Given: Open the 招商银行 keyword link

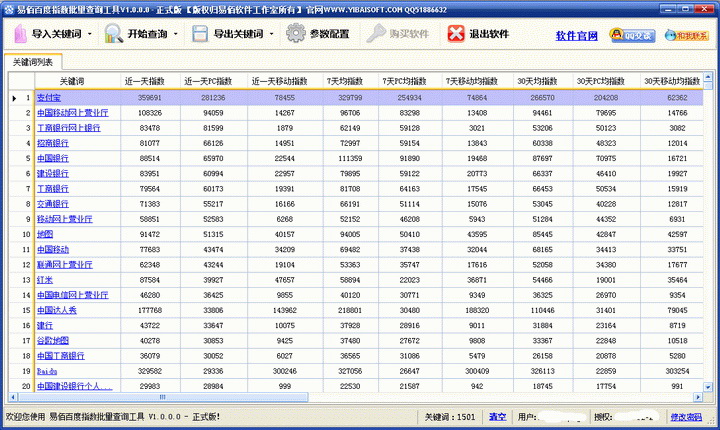Looking at the screenshot, I should tap(53, 143).
